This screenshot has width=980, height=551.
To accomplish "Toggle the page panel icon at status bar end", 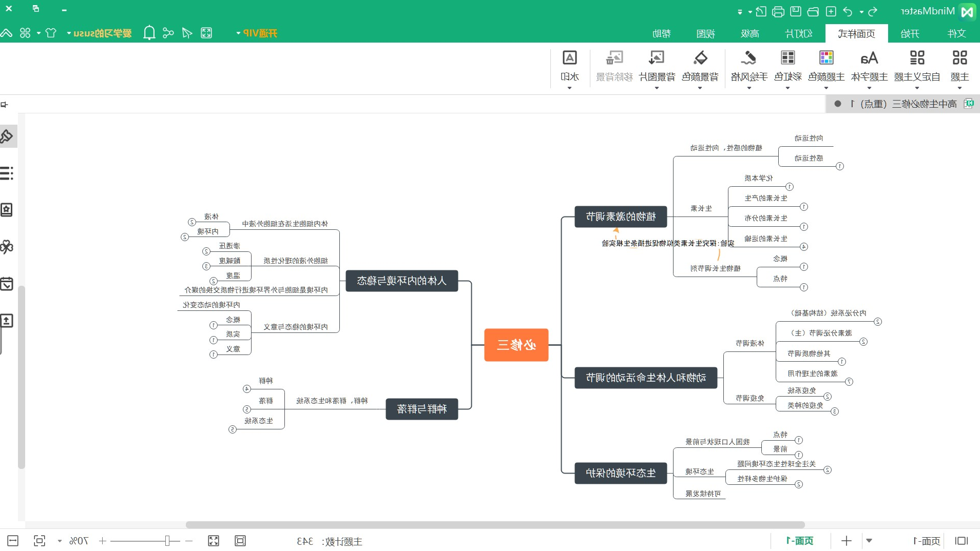I will (962, 541).
